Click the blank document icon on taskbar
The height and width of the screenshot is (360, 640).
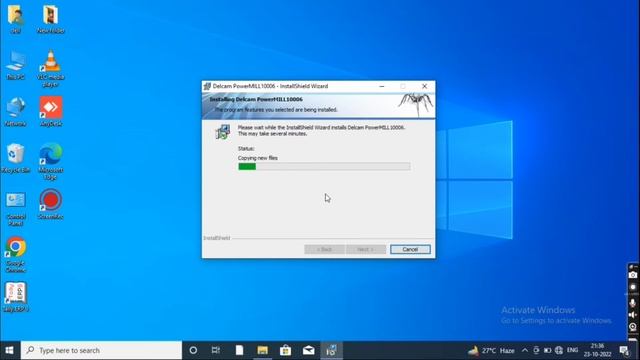[239, 350]
